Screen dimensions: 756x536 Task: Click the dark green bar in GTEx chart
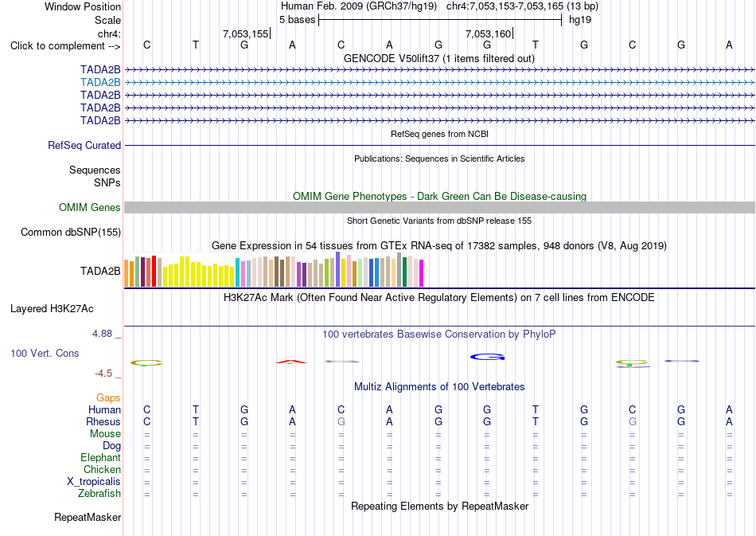tap(404, 272)
